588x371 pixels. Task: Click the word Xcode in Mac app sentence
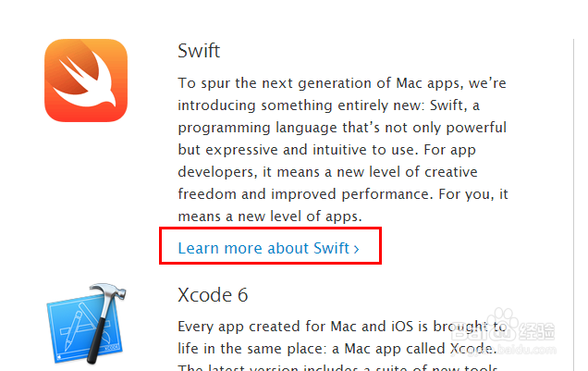(471, 348)
